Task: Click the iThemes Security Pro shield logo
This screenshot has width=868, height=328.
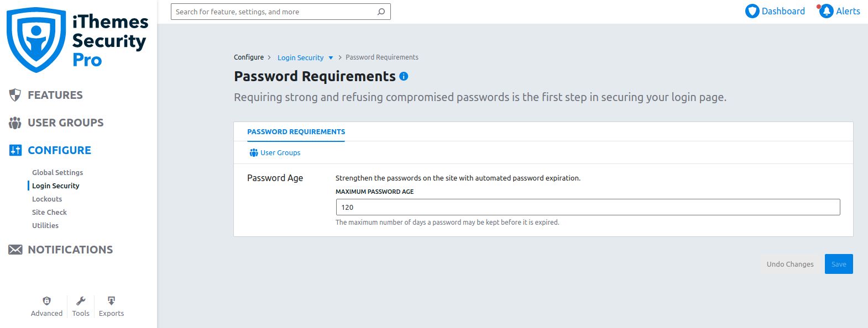Action: click(36, 40)
